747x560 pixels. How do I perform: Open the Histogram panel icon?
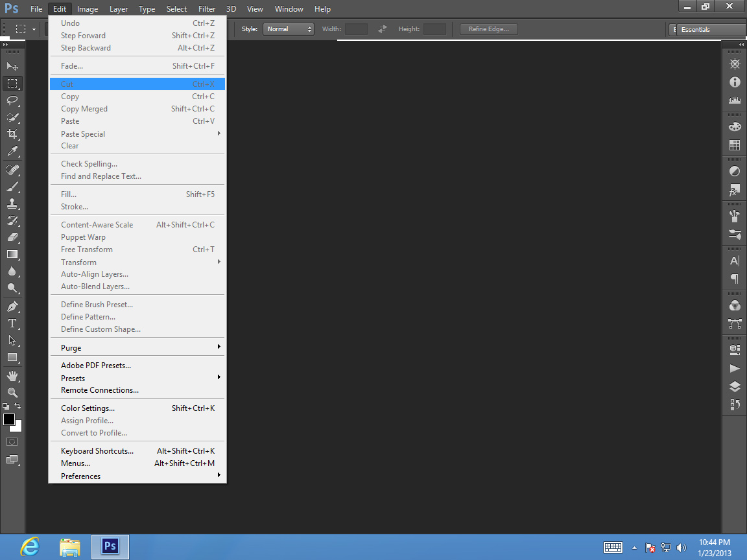(x=735, y=100)
